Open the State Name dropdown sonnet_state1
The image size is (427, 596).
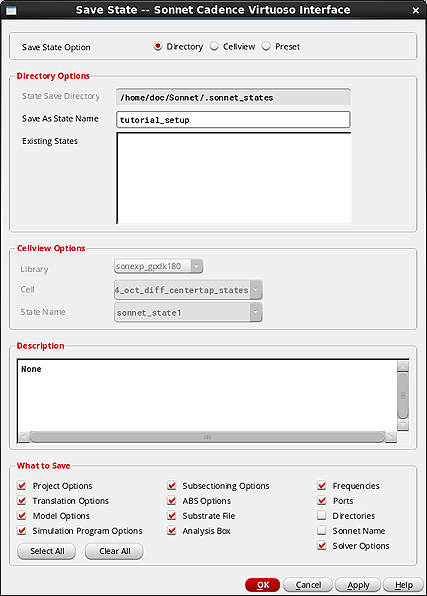pyautogui.click(x=188, y=312)
